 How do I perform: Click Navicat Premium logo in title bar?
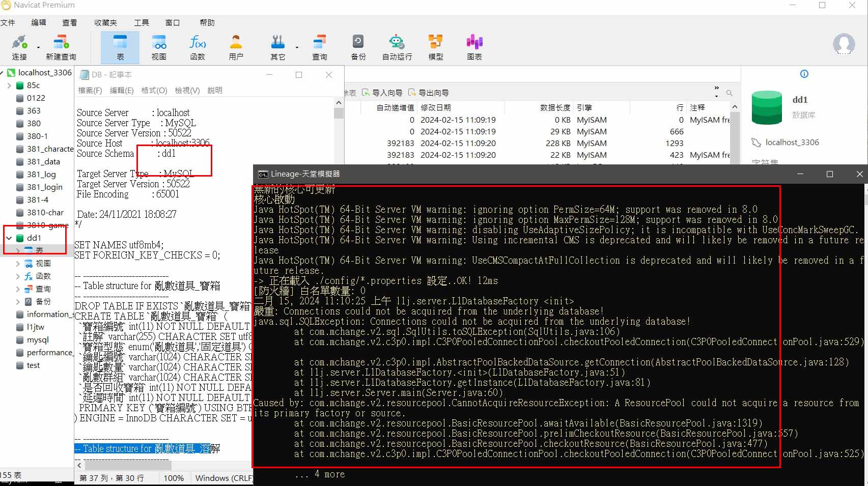pyautogui.click(x=6, y=5)
